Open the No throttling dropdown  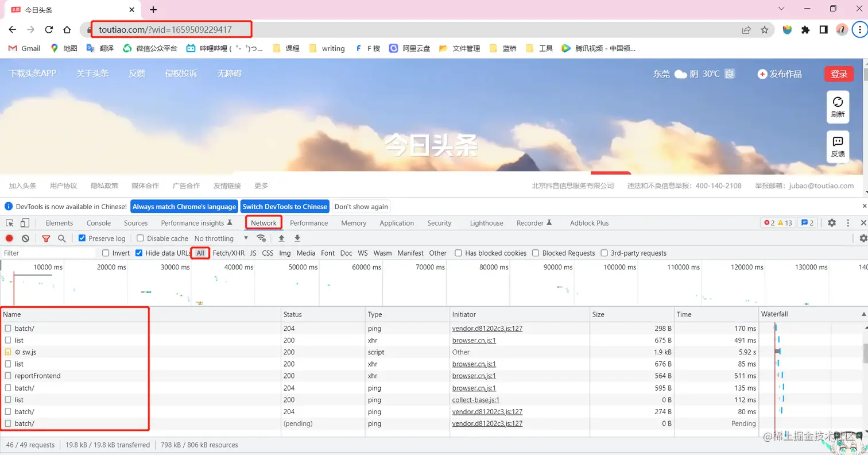(x=221, y=238)
